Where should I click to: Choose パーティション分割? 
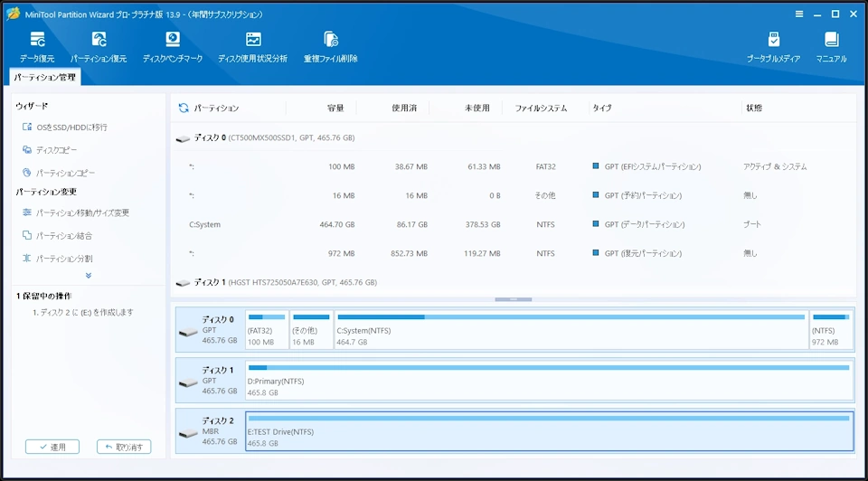tap(57, 259)
